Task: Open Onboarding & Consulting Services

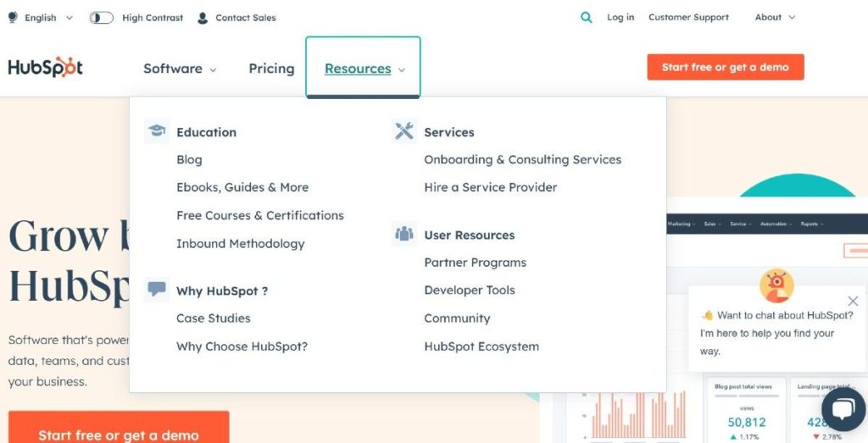Action: tap(522, 160)
